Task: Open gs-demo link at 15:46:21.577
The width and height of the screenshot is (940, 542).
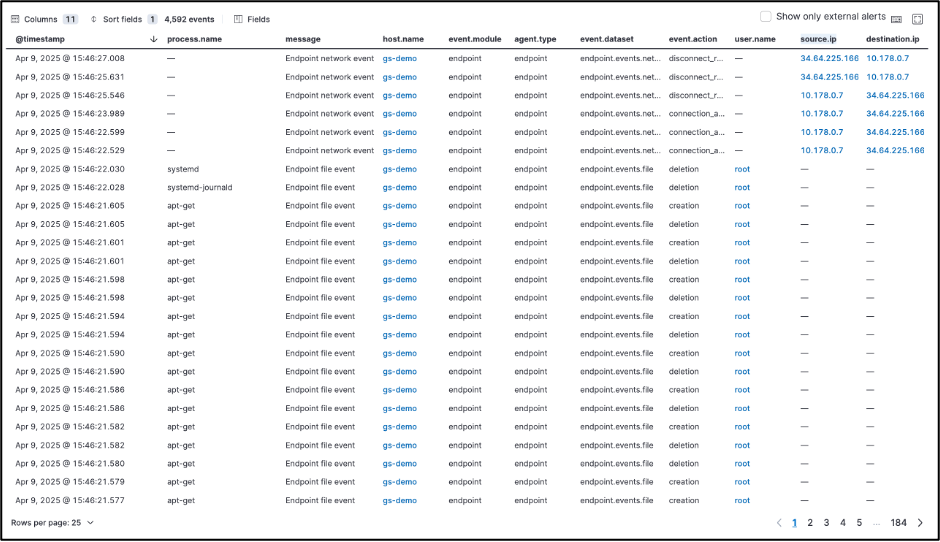Action: pyautogui.click(x=399, y=500)
